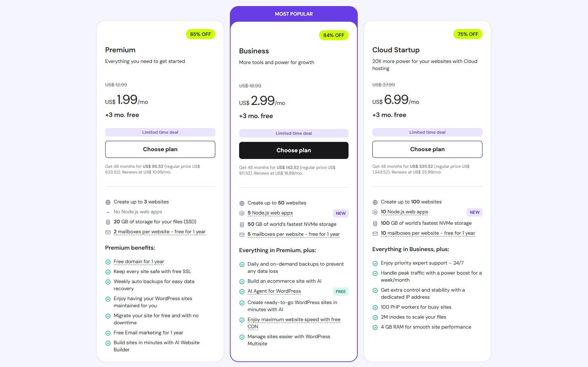This screenshot has width=588, height=367.
Task: Click the storage icon next to 50 GB NVMe
Action: (242, 224)
